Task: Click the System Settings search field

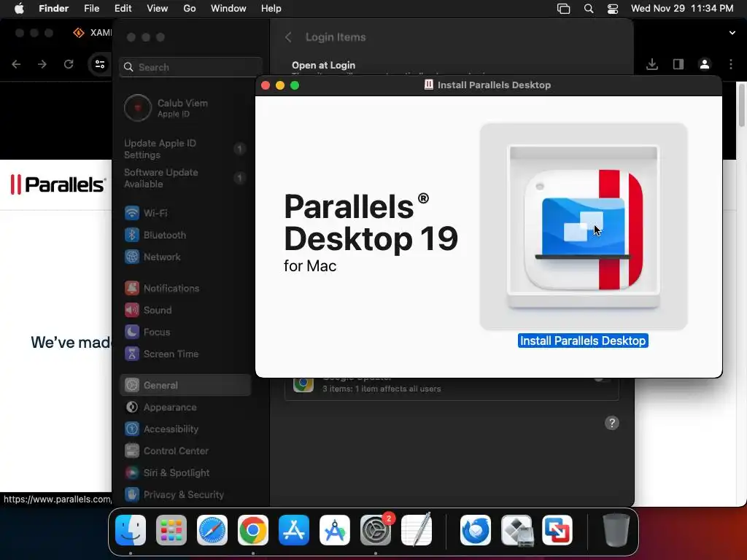Action: pos(190,67)
